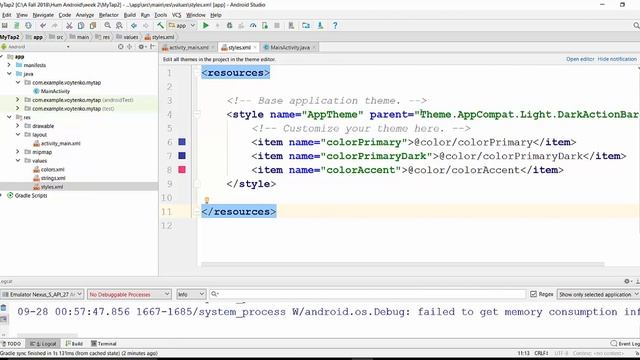This screenshot has width=640, height=360.
Task: Click the AVD Manager icon
Action: pyautogui.click(x=291, y=26)
